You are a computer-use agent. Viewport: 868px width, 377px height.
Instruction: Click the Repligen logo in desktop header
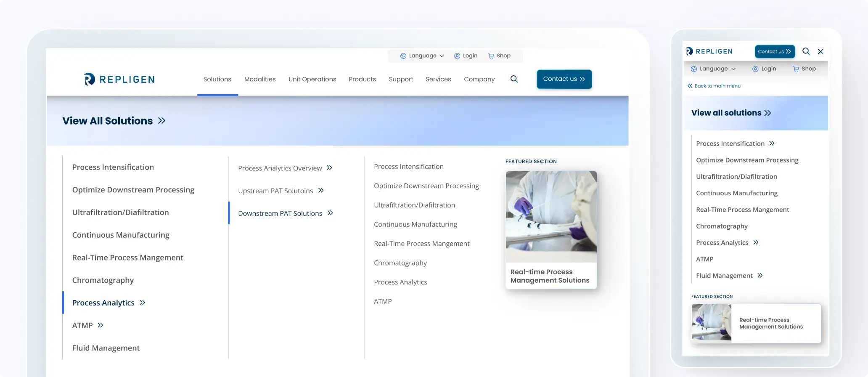(119, 79)
